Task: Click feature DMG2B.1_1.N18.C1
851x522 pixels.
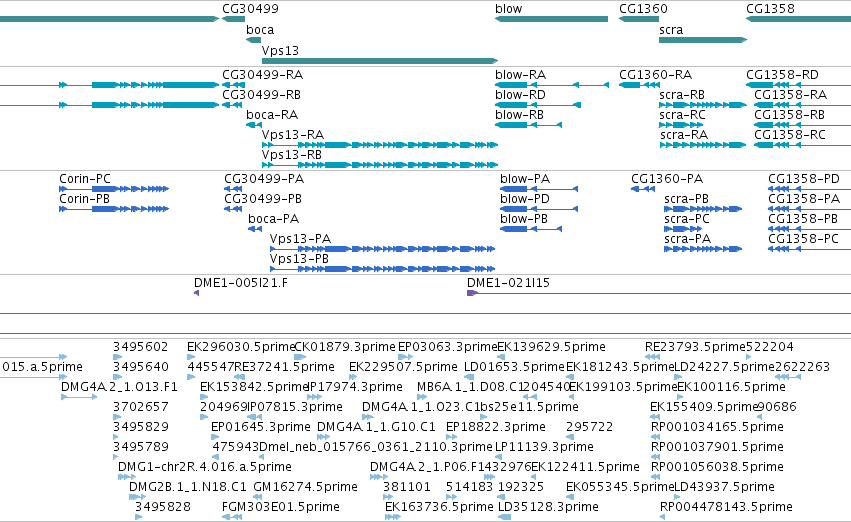Action: [x=138, y=498]
